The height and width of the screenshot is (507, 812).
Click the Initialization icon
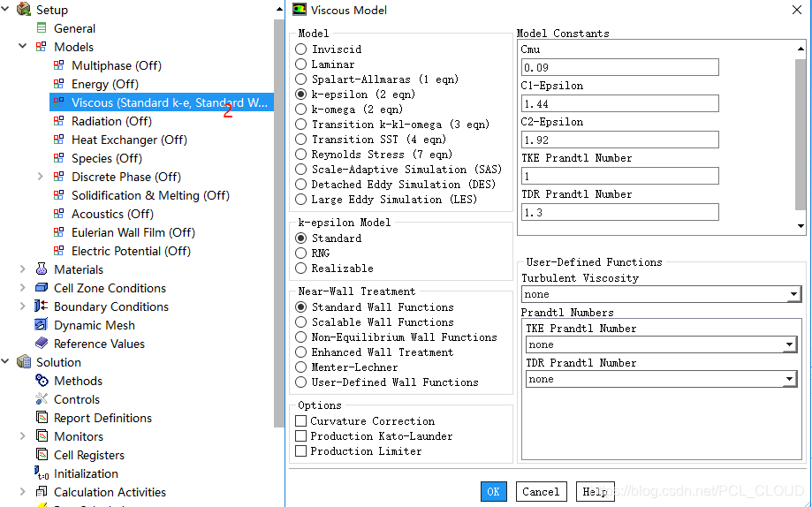tap(42, 473)
